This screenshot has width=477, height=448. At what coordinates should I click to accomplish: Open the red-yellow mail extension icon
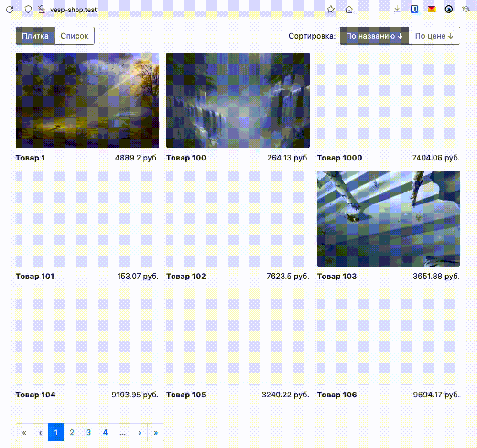pos(432,10)
